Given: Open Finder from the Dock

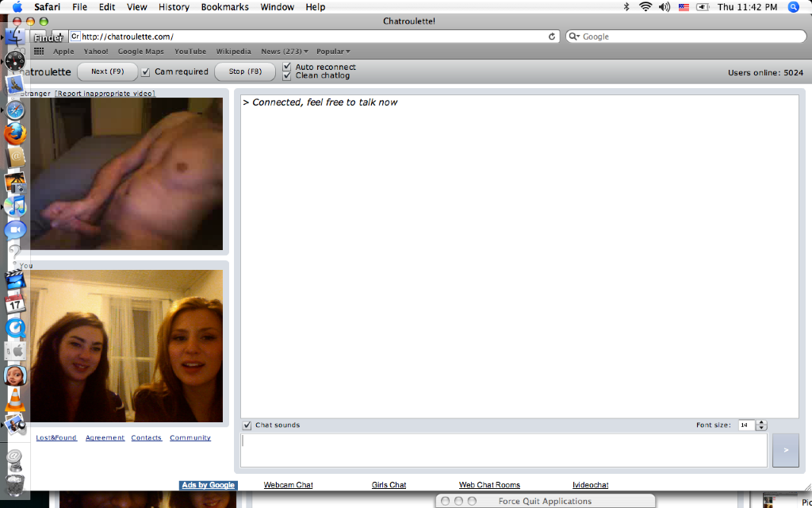Looking at the screenshot, I should (x=15, y=37).
